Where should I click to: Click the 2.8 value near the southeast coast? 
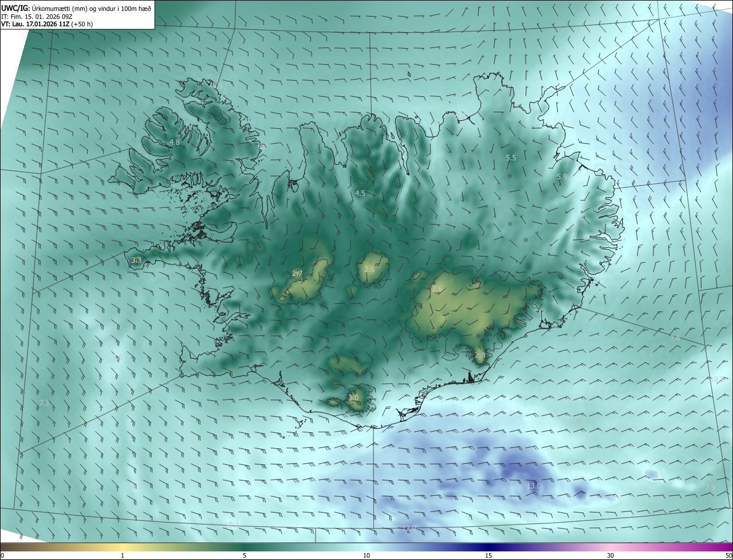(480, 355)
